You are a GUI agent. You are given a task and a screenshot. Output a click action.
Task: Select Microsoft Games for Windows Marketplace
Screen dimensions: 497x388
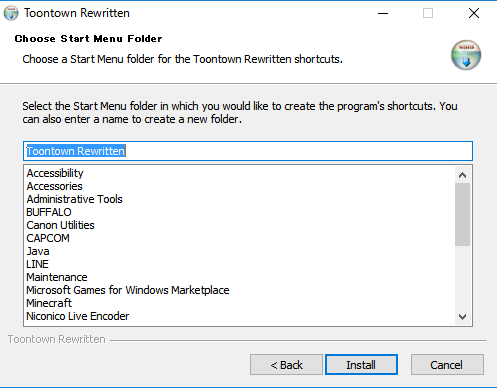(x=128, y=290)
